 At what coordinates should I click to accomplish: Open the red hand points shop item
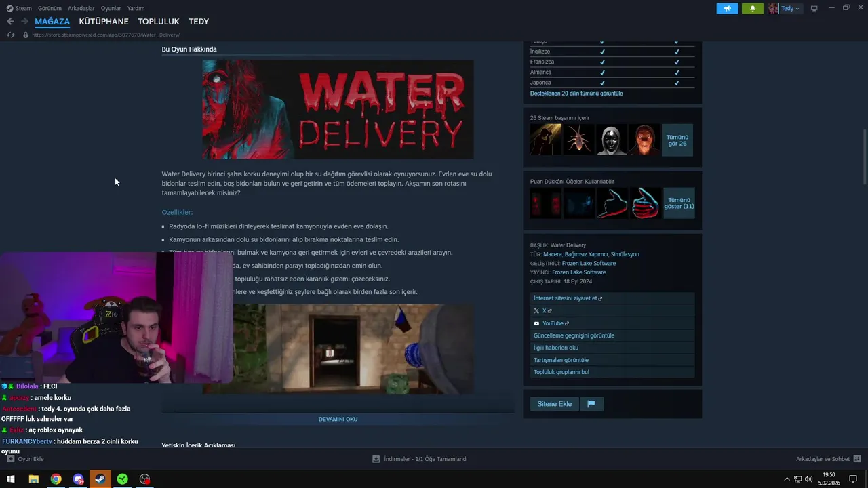tap(612, 203)
